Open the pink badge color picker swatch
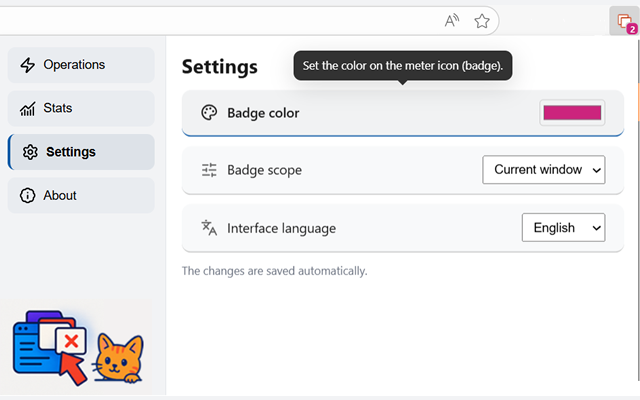 572,113
